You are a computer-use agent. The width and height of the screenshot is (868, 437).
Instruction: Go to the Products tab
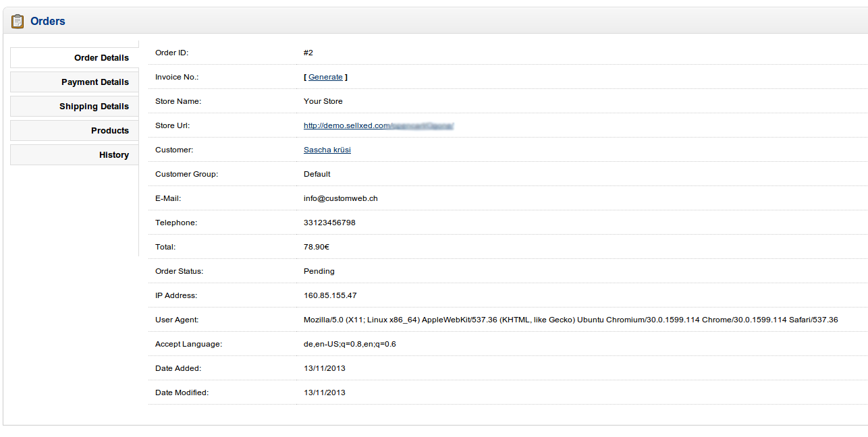click(x=109, y=131)
